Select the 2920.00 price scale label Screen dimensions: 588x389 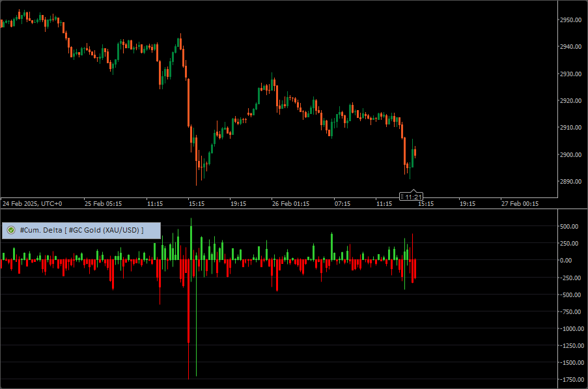[570, 100]
